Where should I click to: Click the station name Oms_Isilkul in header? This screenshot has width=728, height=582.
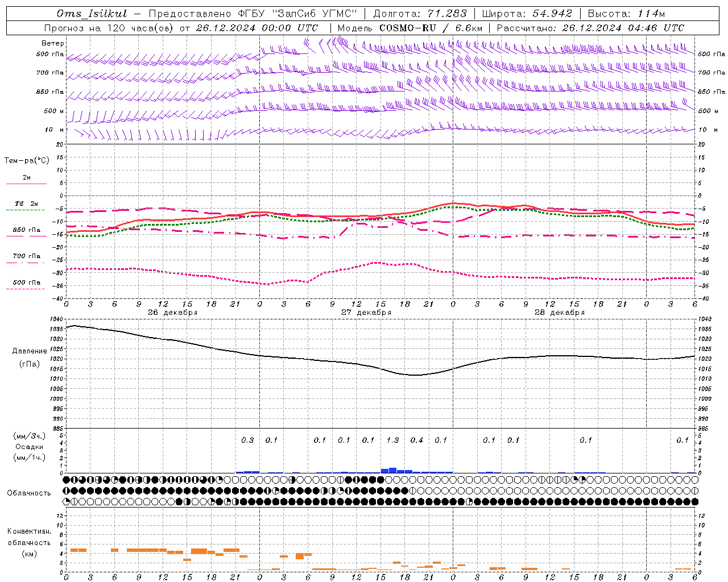click(92, 14)
